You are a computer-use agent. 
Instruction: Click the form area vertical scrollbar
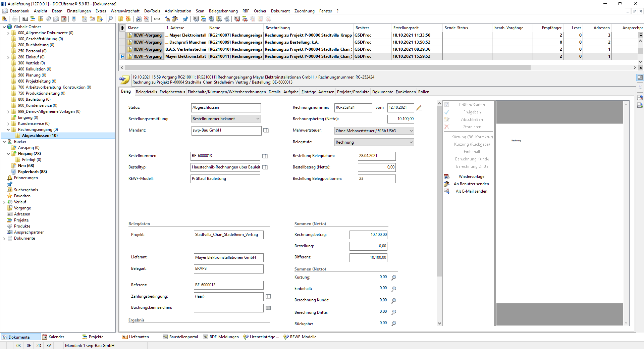click(439, 191)
